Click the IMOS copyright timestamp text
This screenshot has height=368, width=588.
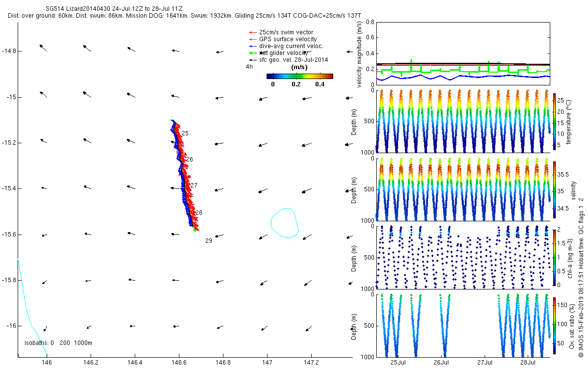(581, 279)
